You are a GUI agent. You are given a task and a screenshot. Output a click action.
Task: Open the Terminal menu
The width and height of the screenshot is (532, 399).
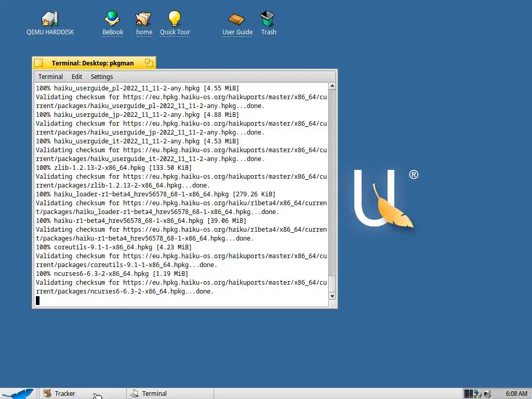tap(50, 77)
